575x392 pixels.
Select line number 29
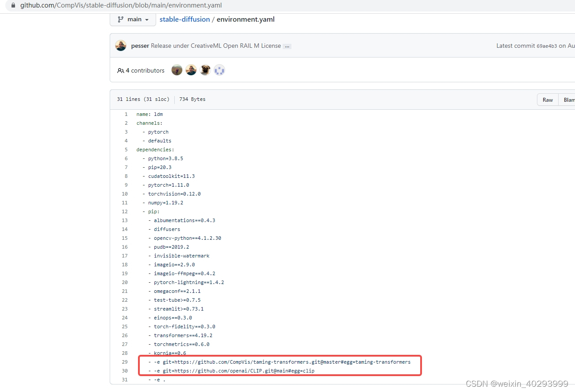coord(125,362)
